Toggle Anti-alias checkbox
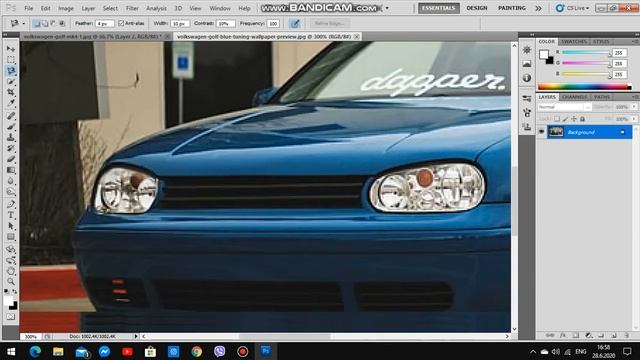 pos(121,24)
